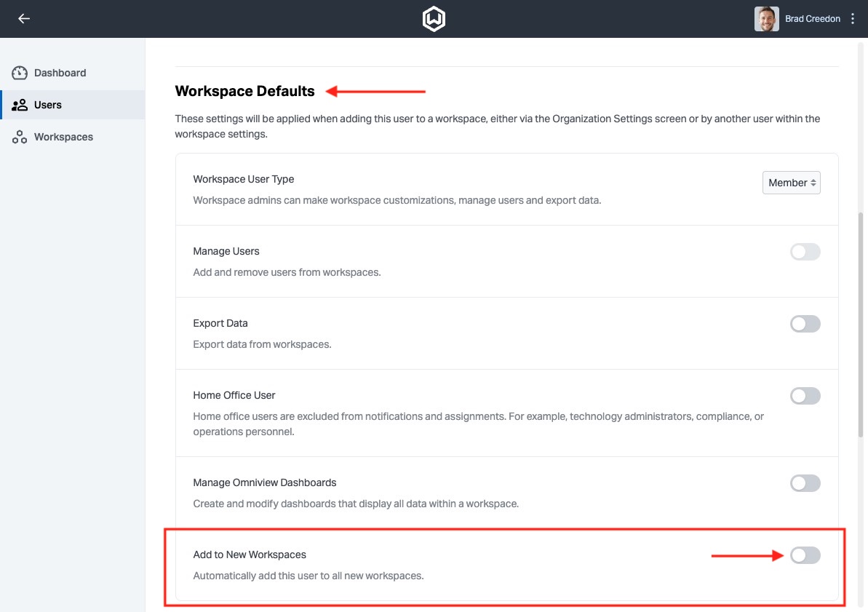
Task: Enable Manage Omniview Dashboards toggle
Action: 805,483
